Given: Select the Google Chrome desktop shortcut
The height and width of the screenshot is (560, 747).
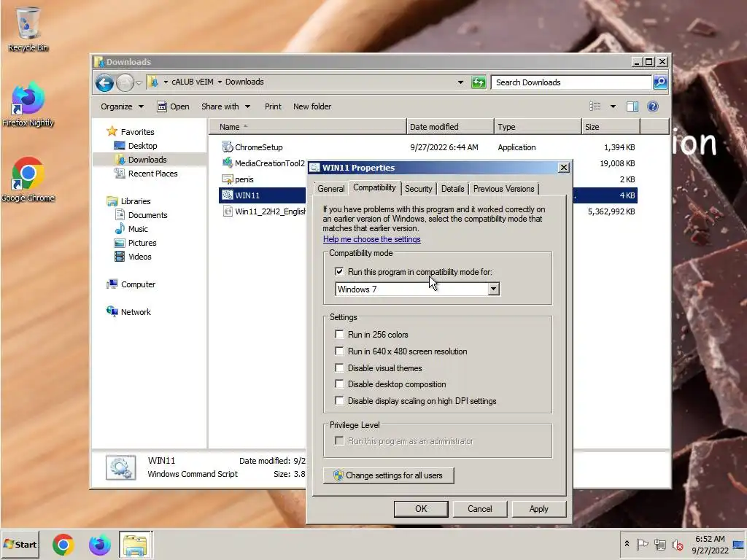Looking at the screenshot, I should pyautogui.click(x=28, y=179).
